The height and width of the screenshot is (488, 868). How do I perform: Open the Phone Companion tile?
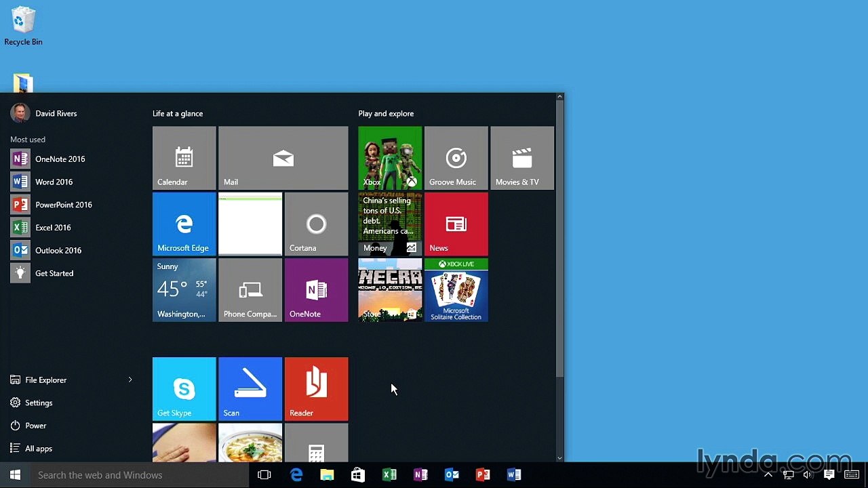pos(250,290)
